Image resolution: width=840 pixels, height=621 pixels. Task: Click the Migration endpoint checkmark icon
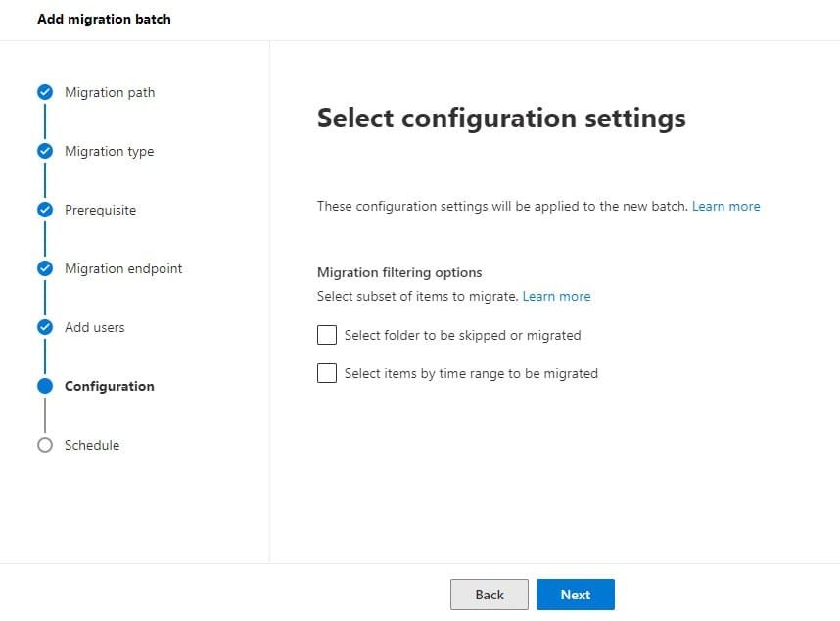pyautogui.click(x=44, y=268)
